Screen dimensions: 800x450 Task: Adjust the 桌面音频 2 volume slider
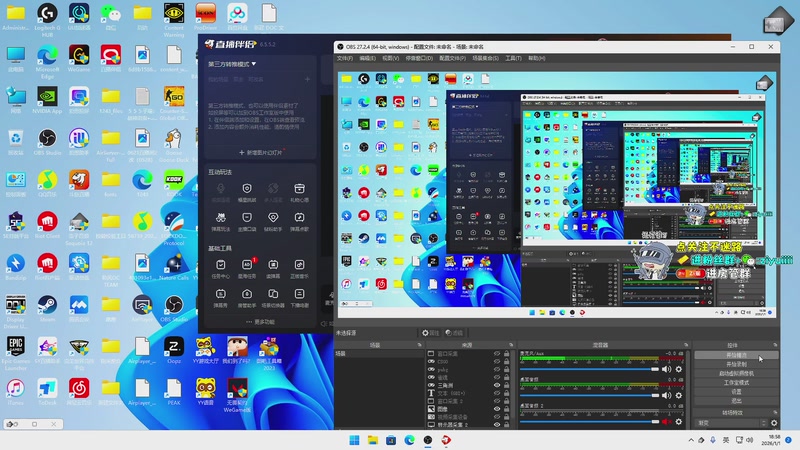589,421
